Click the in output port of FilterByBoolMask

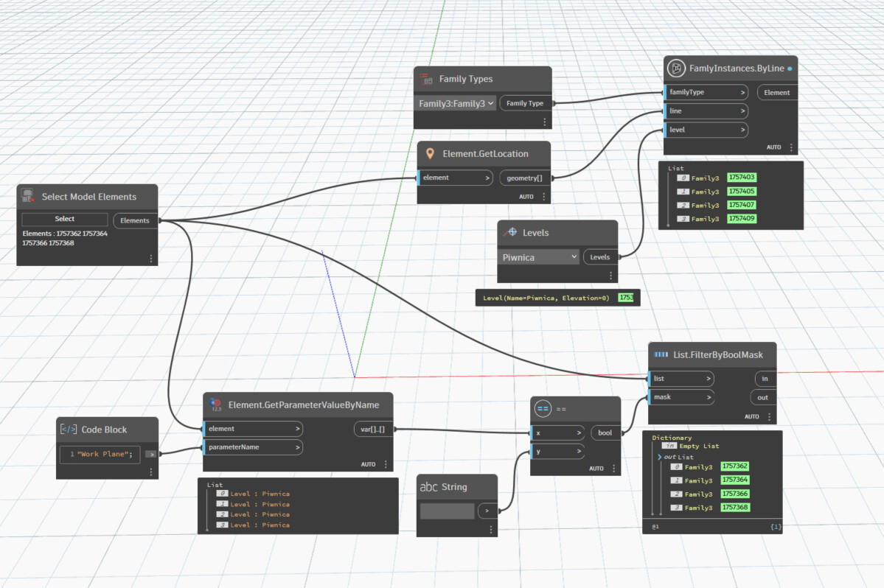click(765, 379)
